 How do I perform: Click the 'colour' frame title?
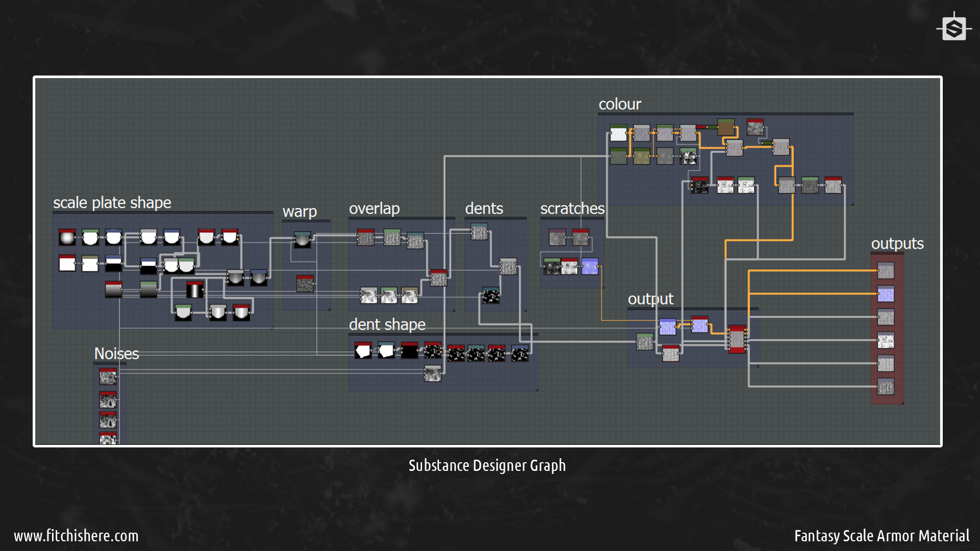point(620,104)
